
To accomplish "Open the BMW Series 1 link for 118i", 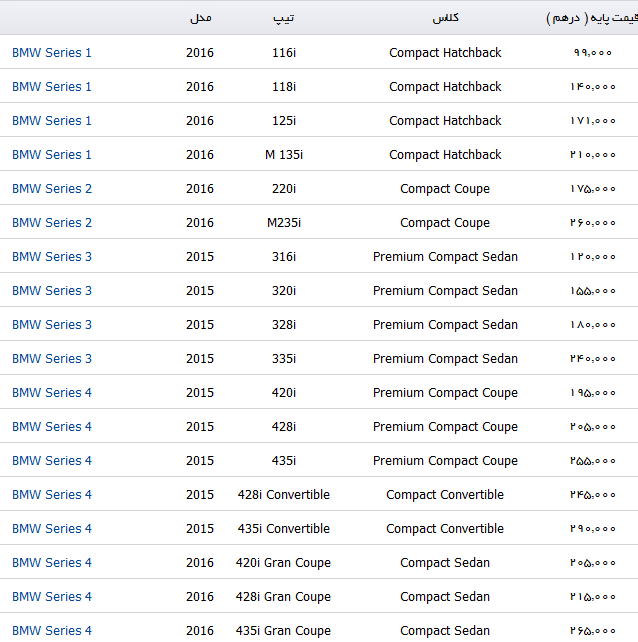I will tap(52, 87).
